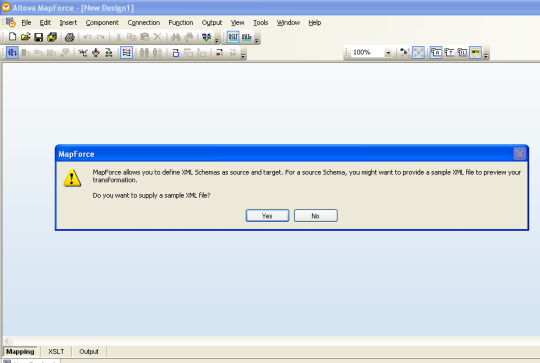Image resolution: width=540 pixels, height=363 pixels.
Task: Click the Validate mapping checkmark icon
Action: pos(206,37)
